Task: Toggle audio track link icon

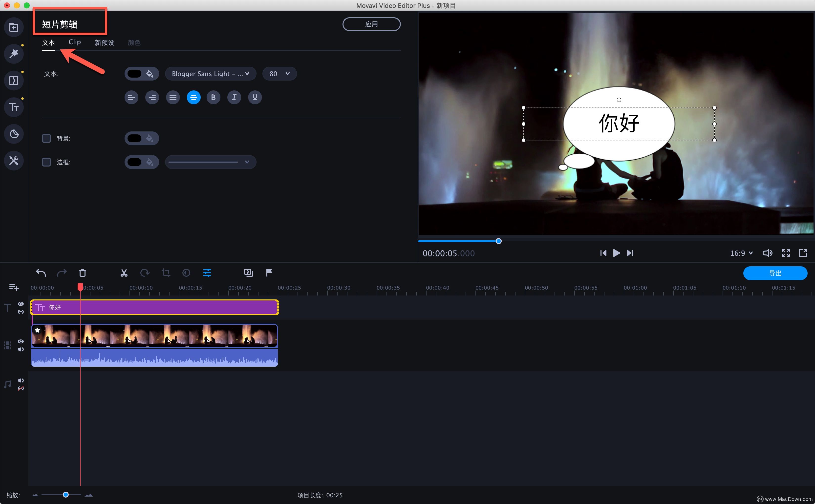Action: tap(21, 388)
